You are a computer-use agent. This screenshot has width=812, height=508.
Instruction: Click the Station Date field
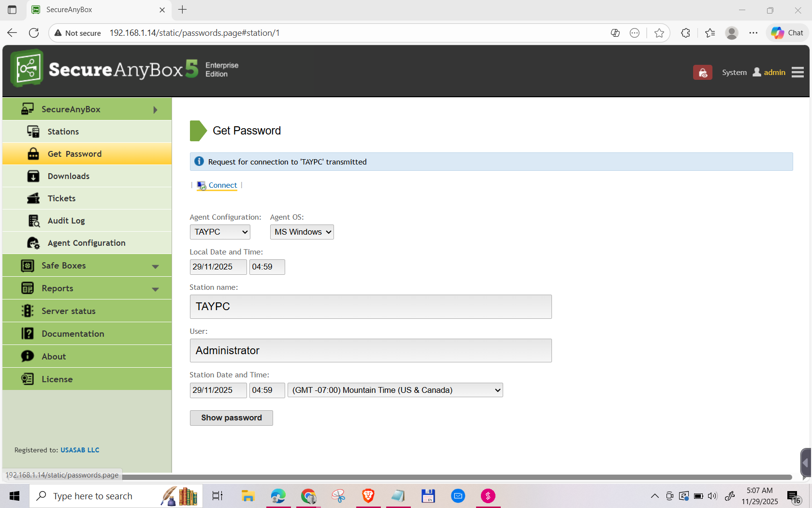click(218, 390)
